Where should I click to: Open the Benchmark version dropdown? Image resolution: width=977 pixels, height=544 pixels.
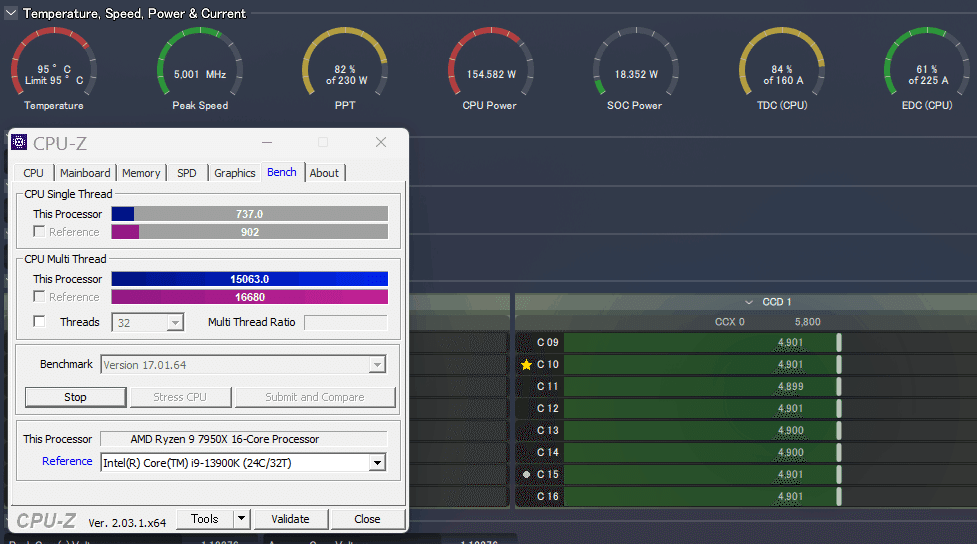[377, 365]
